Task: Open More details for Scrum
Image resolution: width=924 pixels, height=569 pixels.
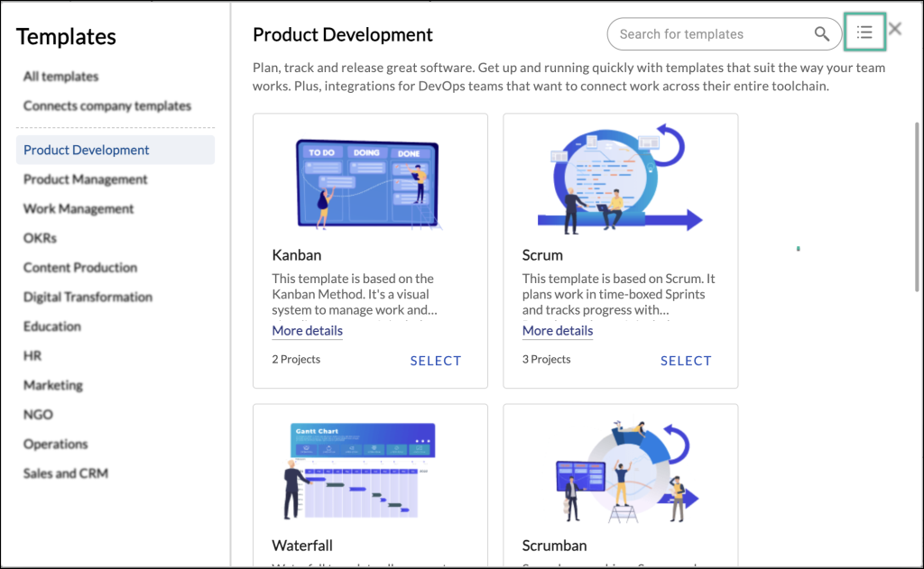Action: tap(558, 330)
